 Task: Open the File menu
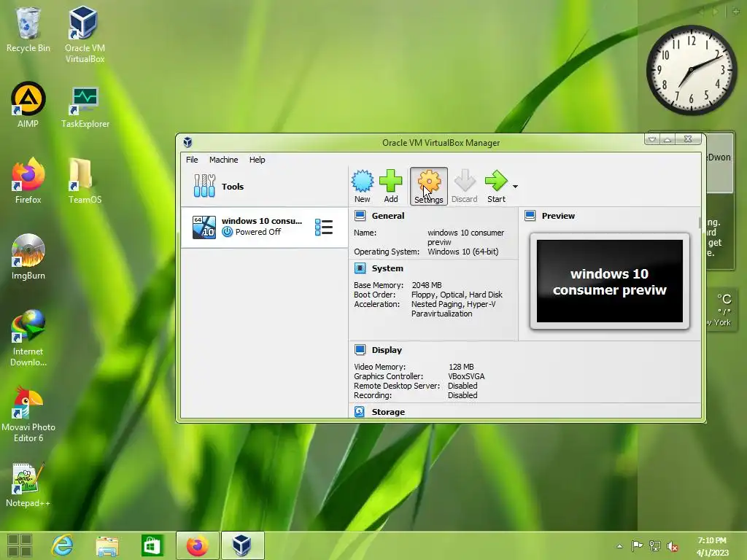[x=192, y=160]
